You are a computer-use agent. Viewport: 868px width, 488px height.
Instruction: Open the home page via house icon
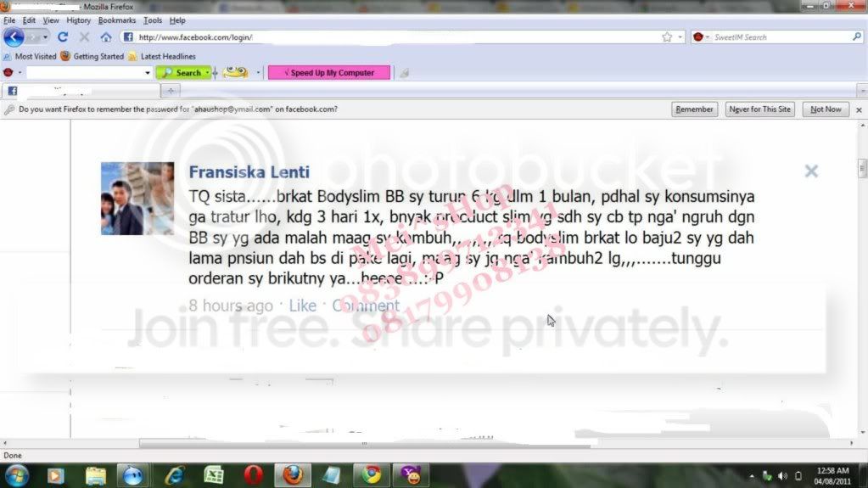coord(106,37)
